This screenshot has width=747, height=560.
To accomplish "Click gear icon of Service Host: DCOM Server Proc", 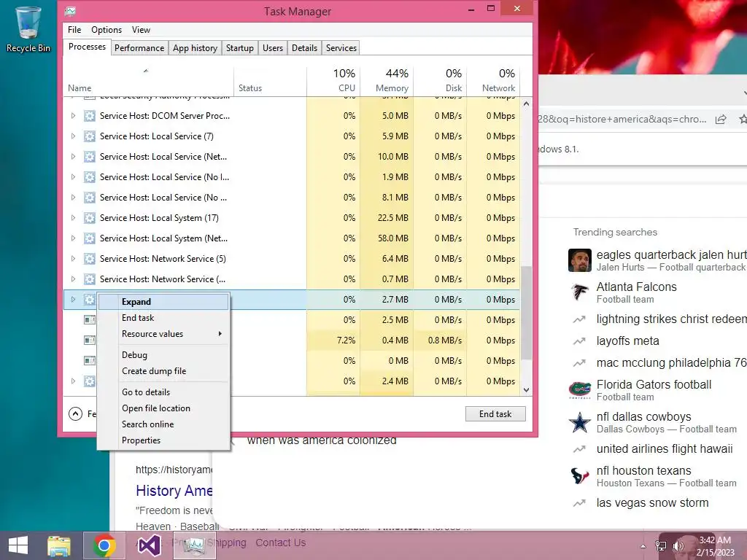I will point(90,116).
